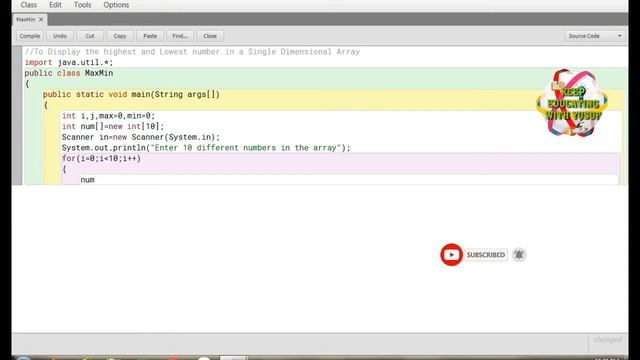Open the Options menu
Viewport: 640px width, 360px height.
[116, 5]
